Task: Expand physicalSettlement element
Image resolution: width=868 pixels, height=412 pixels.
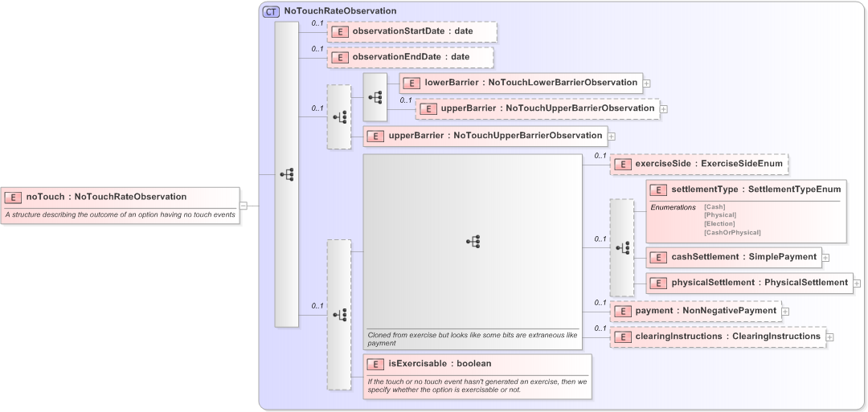Action: coord(858,284)
